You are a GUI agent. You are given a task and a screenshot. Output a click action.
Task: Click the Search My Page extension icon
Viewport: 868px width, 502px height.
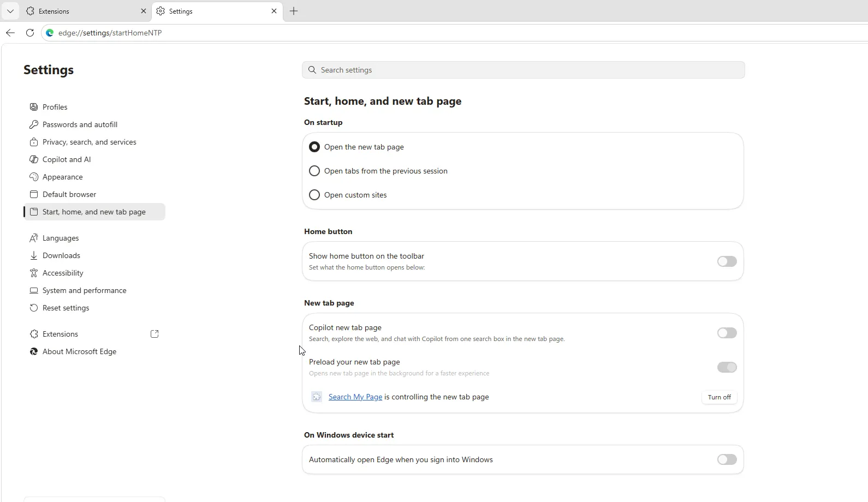point(317,397)
